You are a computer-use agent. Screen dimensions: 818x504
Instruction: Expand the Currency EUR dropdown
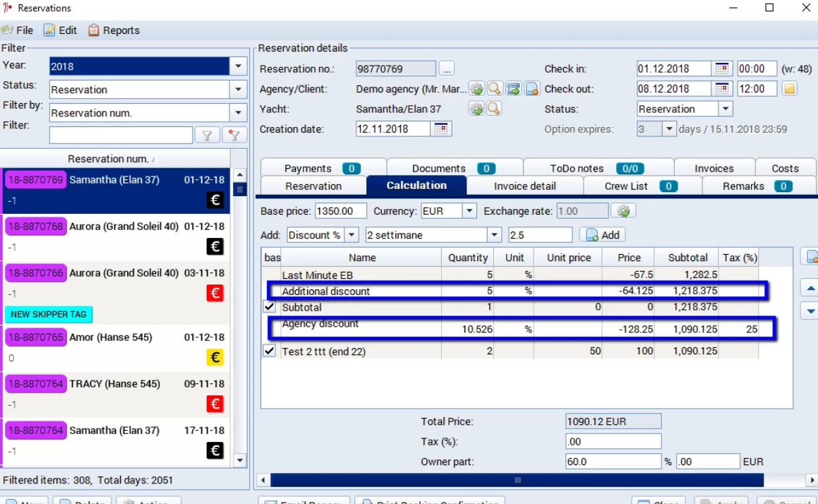tap(469, 211)
